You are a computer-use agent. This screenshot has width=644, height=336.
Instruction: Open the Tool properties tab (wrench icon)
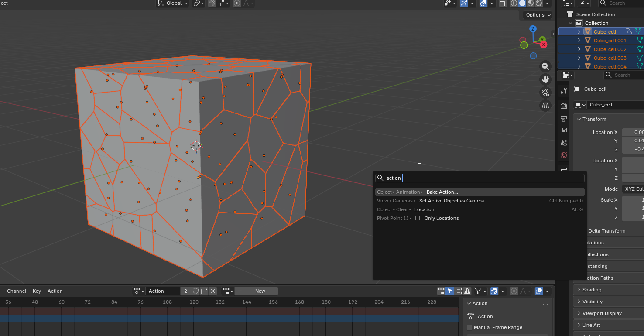pos(564,91)
